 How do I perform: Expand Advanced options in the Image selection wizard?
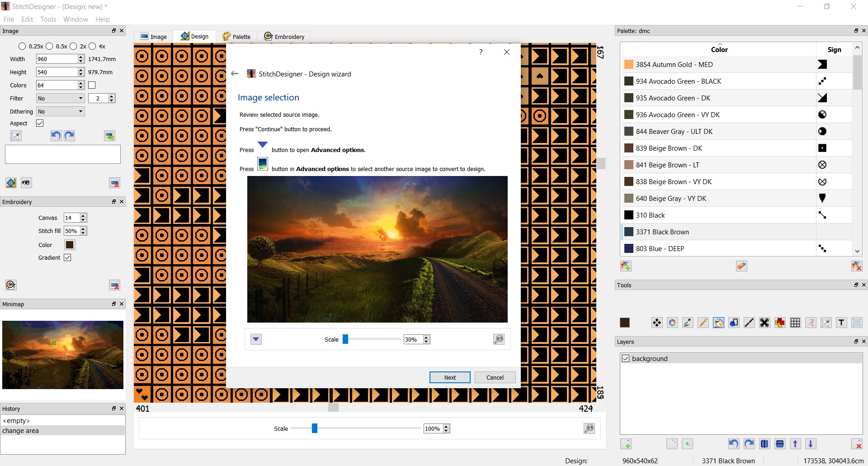255,339
